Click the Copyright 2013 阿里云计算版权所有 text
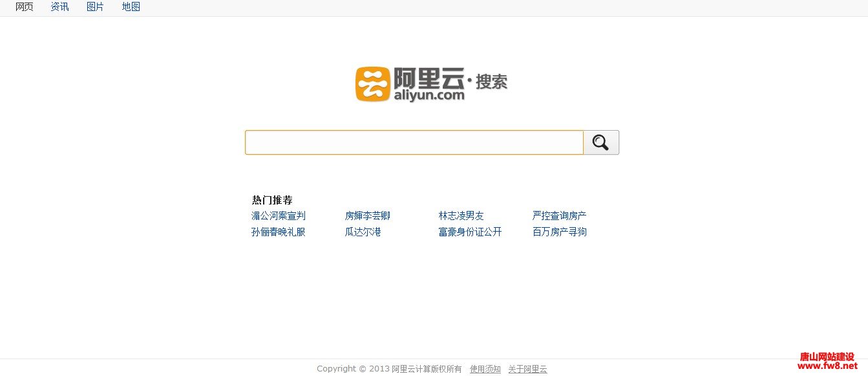 tap(389, 369)
